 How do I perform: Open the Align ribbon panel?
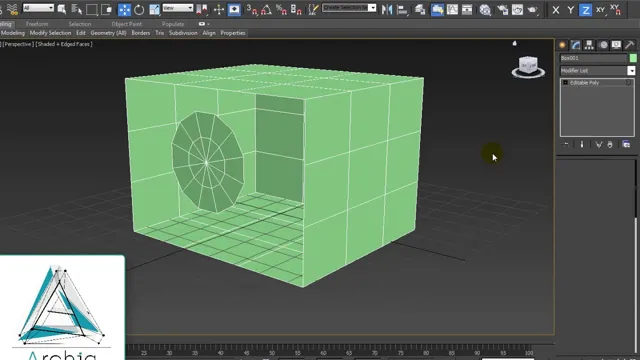tap(209, 33)
